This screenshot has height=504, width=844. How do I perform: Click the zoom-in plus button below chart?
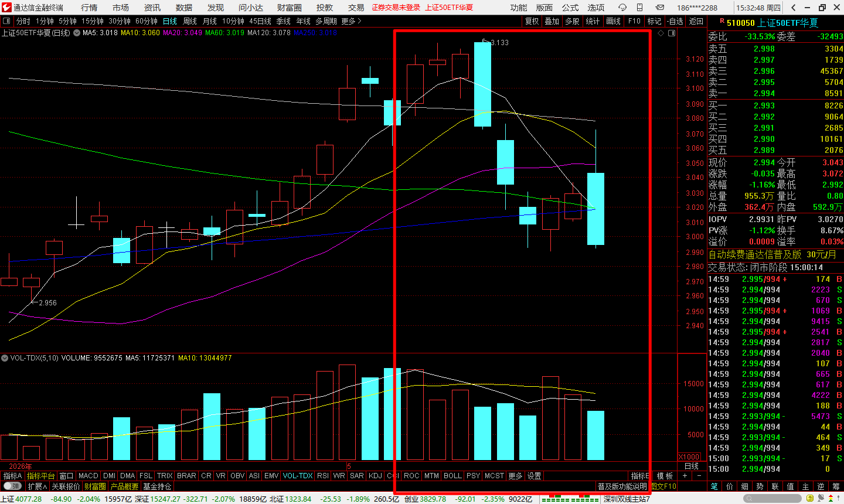(x=685, y=476)
